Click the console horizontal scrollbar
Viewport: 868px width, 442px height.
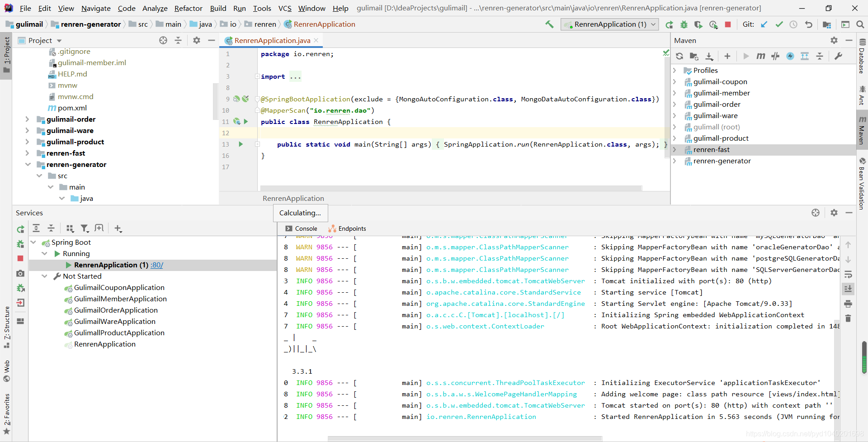pyautogui.click(x=464, y=438)
